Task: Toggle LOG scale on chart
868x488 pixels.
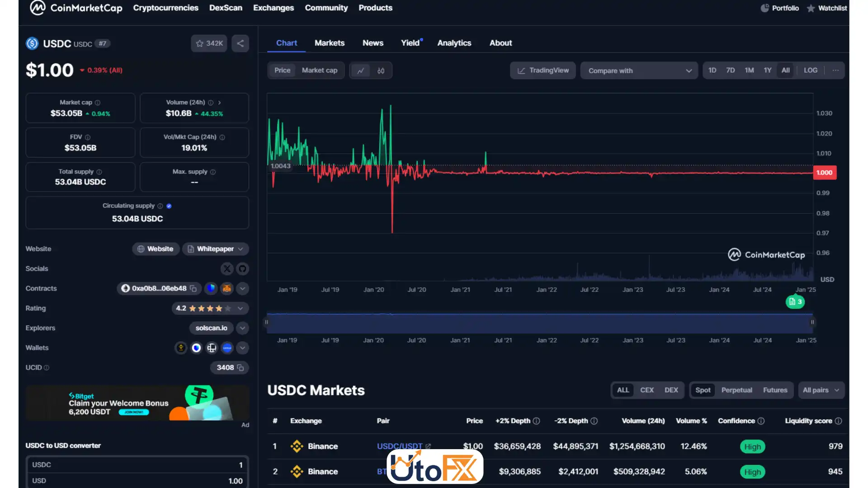Action: point(811,70)
